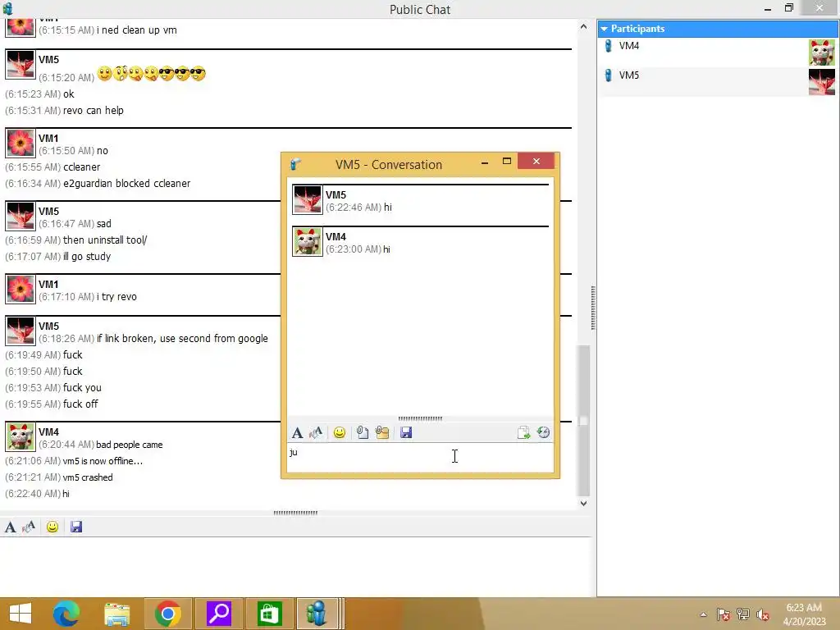Launch Microsoft Edge from the taskbar
Image resolution: width=840 pixels, height=630 pixels.
pos(66,614)
